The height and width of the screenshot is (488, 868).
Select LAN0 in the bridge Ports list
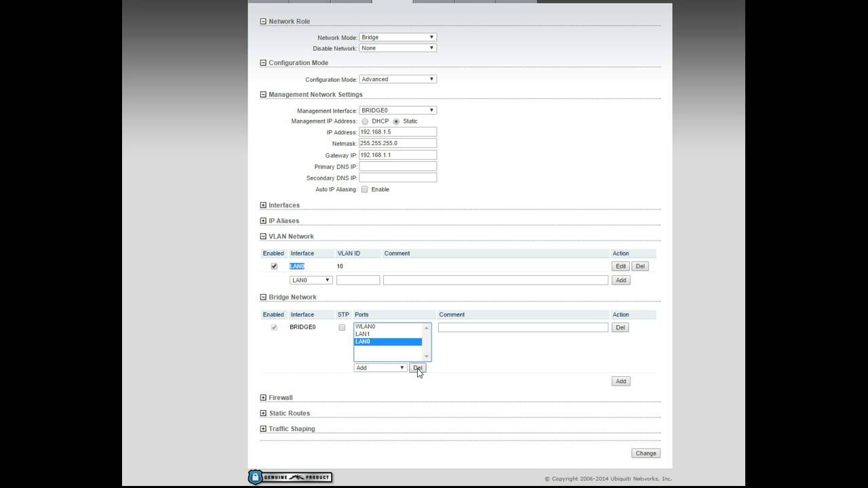pyautogui.click(x=388, y=342)
